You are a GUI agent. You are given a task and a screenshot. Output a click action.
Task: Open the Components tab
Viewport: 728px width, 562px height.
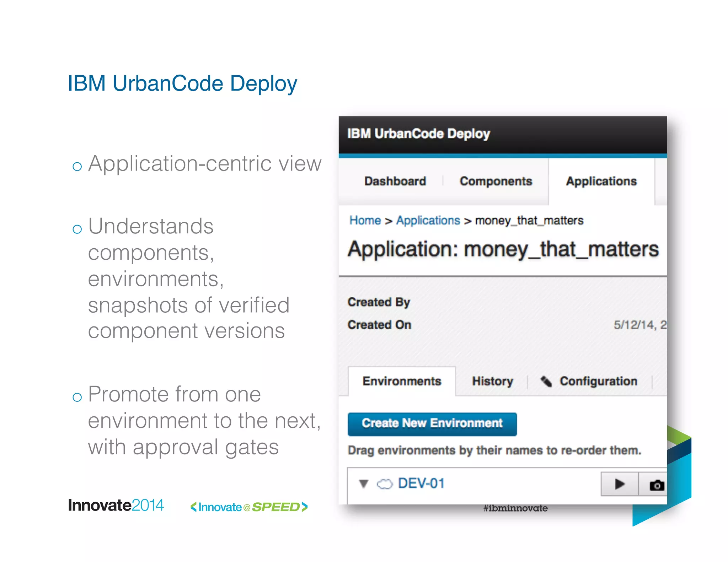click(x=496, y=181)
